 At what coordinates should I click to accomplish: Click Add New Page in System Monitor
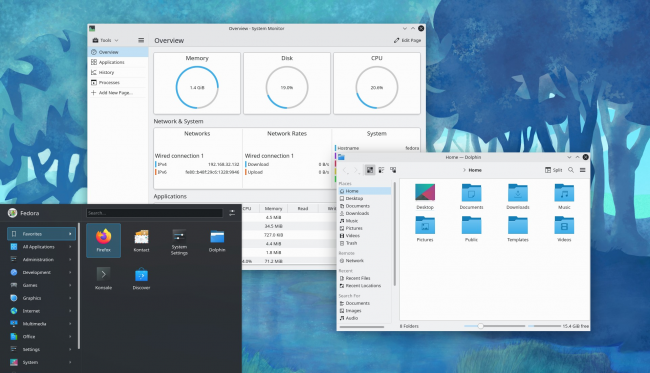(x=118, y=93)
